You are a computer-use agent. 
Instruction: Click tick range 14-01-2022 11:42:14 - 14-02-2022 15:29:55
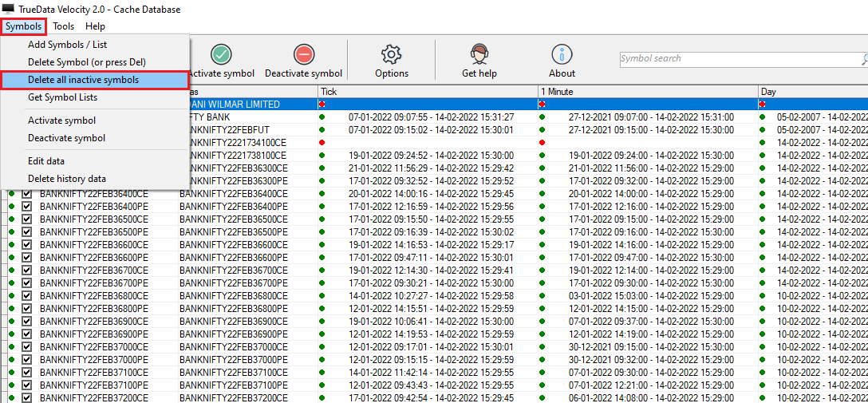(432, 371)
